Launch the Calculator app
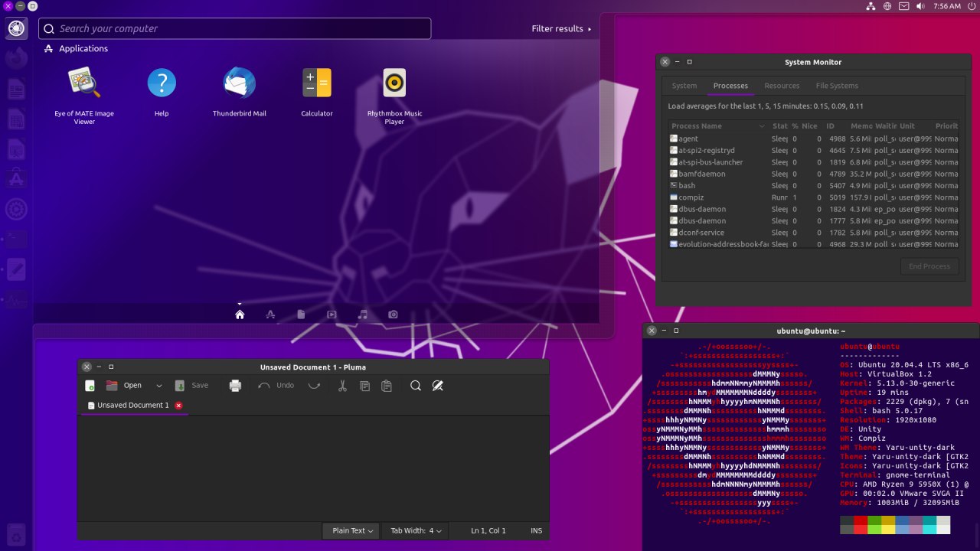This screenshot has height=551, width=980. point(316,83)
